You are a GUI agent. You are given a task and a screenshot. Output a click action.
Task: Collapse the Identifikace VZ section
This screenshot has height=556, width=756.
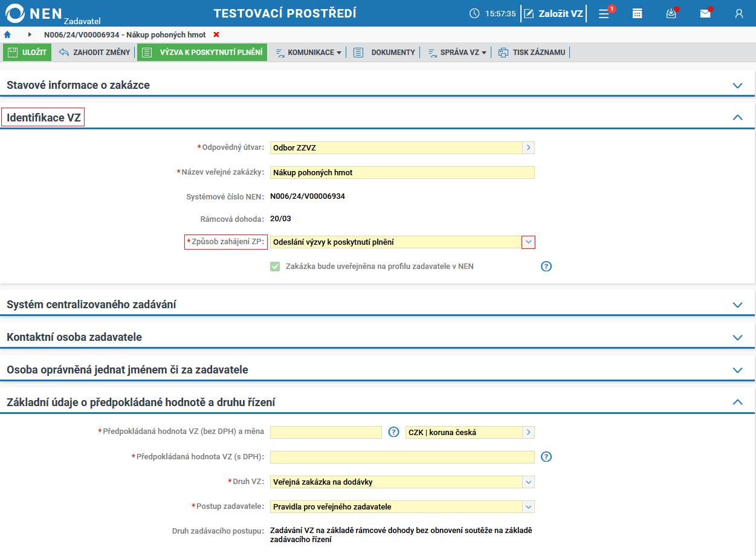[737, 118]
